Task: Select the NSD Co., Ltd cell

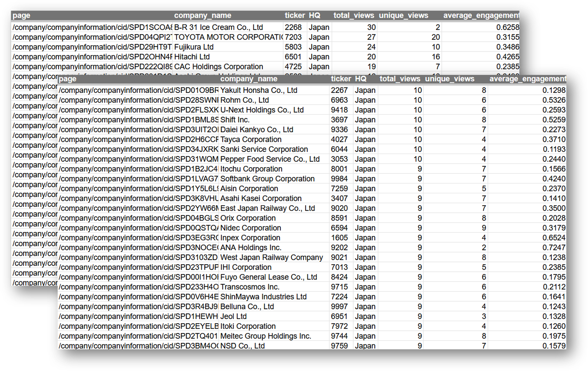Action: (242, 346)
